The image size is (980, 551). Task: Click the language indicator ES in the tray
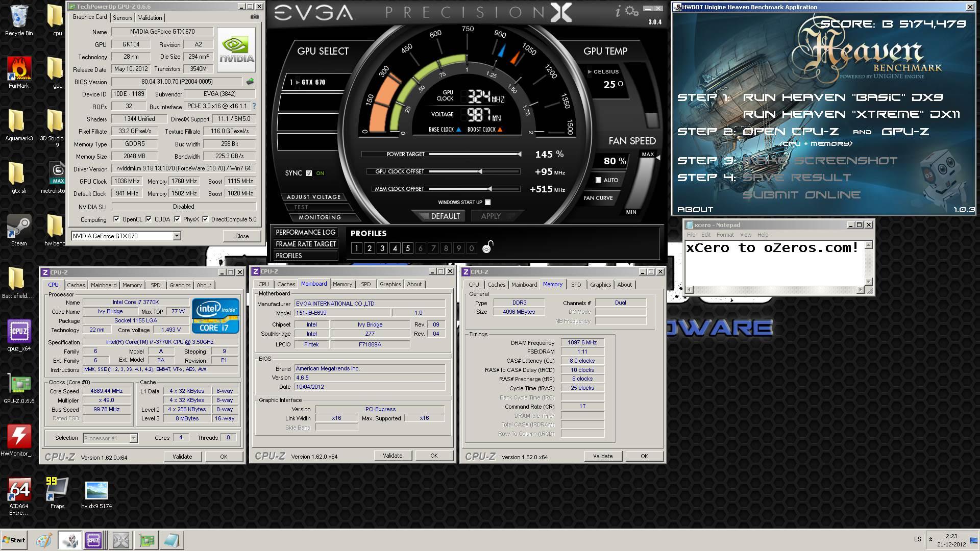(917, 539)
